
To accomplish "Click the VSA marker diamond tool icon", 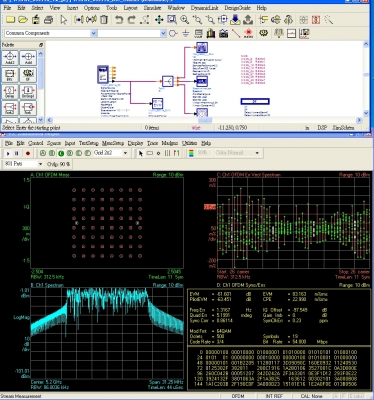I will (x=158, y=153).
